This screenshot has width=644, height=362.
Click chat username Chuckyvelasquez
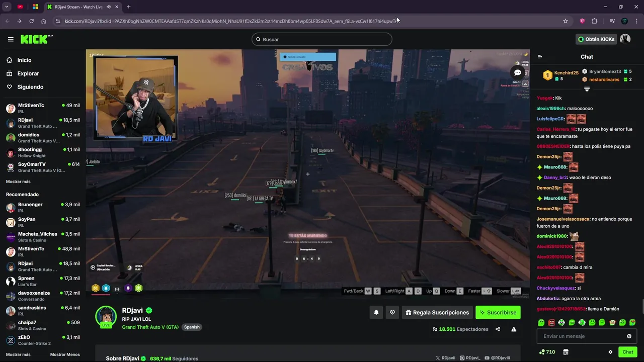point(556,288)
